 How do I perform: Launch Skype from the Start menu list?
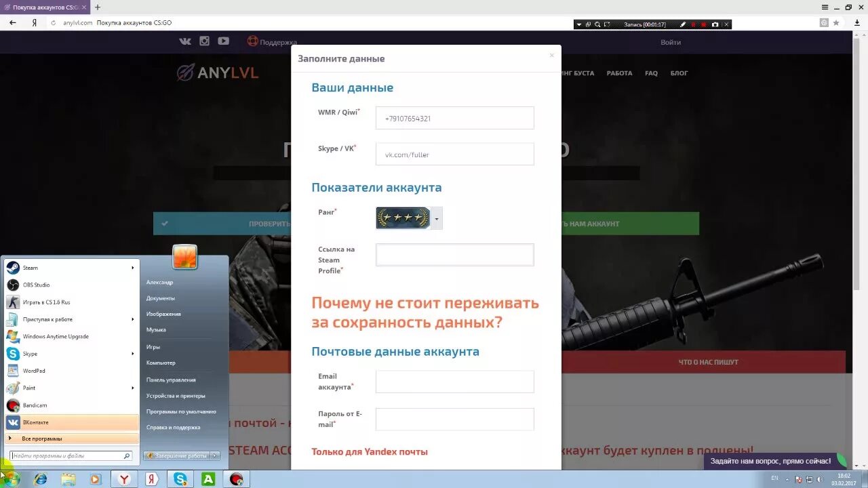click(x=71, y=354)
